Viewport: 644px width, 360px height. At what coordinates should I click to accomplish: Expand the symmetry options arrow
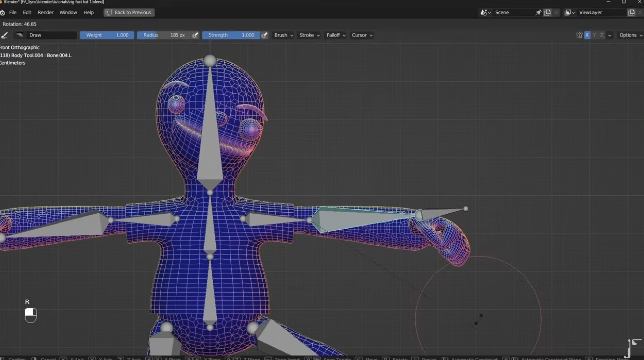[x=610, y=35]
